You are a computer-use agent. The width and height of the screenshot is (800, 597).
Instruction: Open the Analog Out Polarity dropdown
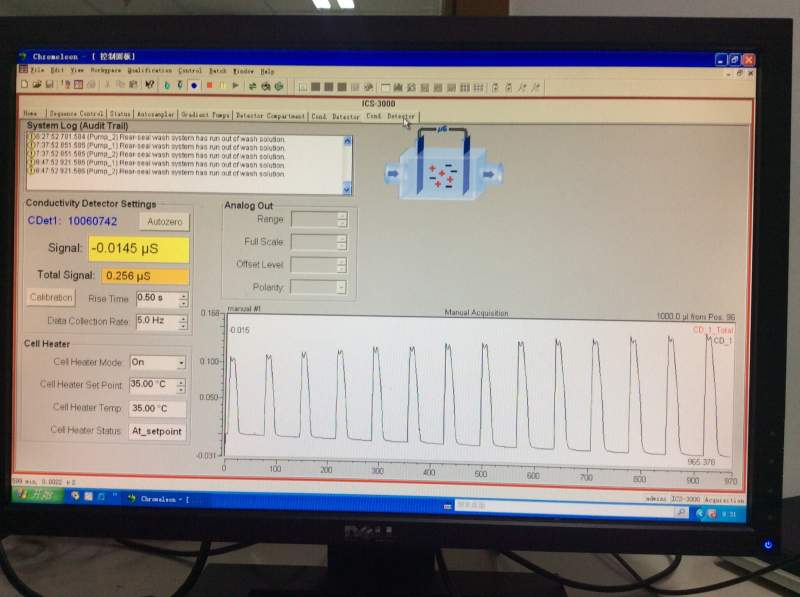341,288
